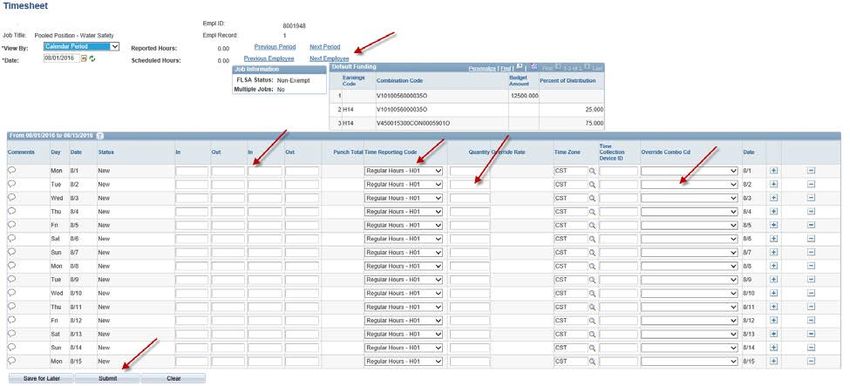Click Quantity field for Tue 8/2
The height and width of the screenshot is (386, 850).
469,184
